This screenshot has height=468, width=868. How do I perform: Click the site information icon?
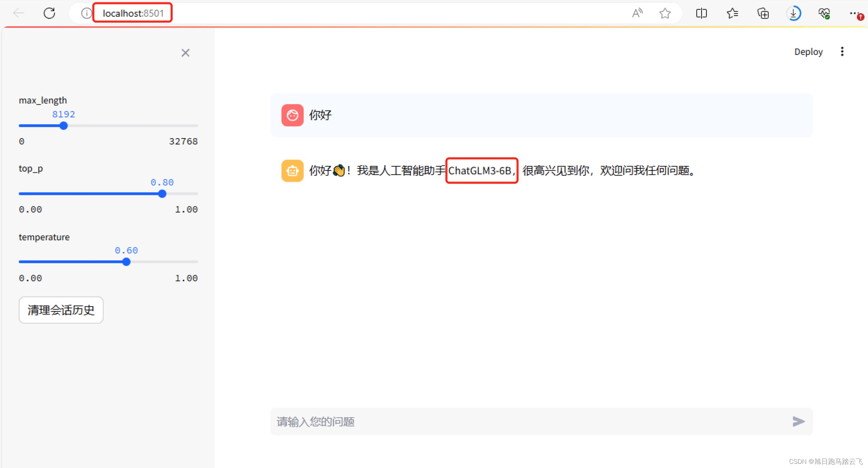[86, 13]
